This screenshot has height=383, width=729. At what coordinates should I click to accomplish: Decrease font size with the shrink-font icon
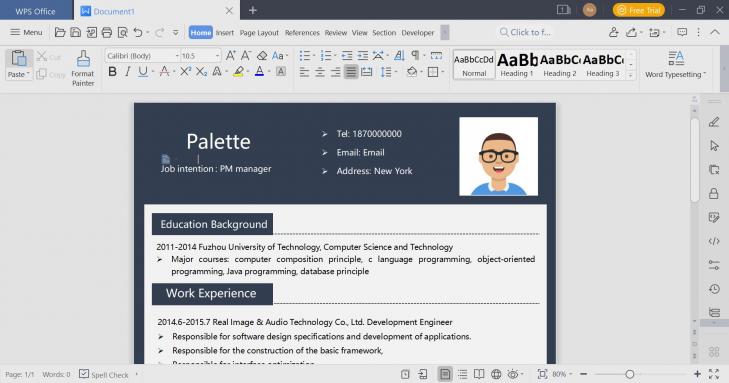[x=246, y=56]
